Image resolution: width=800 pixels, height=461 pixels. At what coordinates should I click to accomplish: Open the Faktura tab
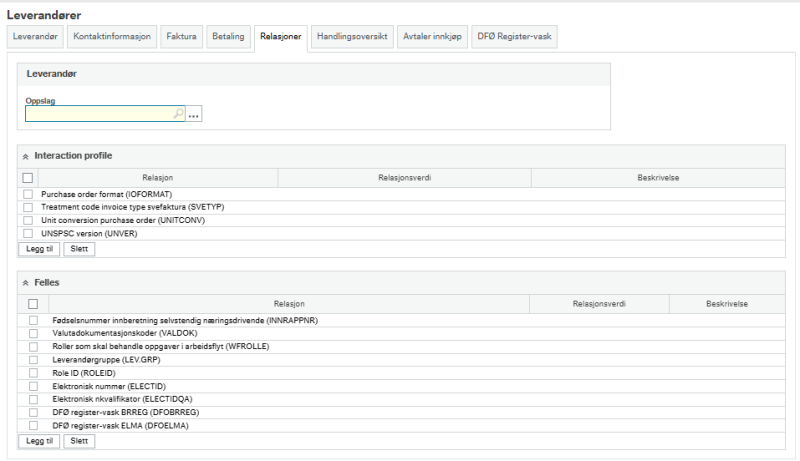(181, 37)
